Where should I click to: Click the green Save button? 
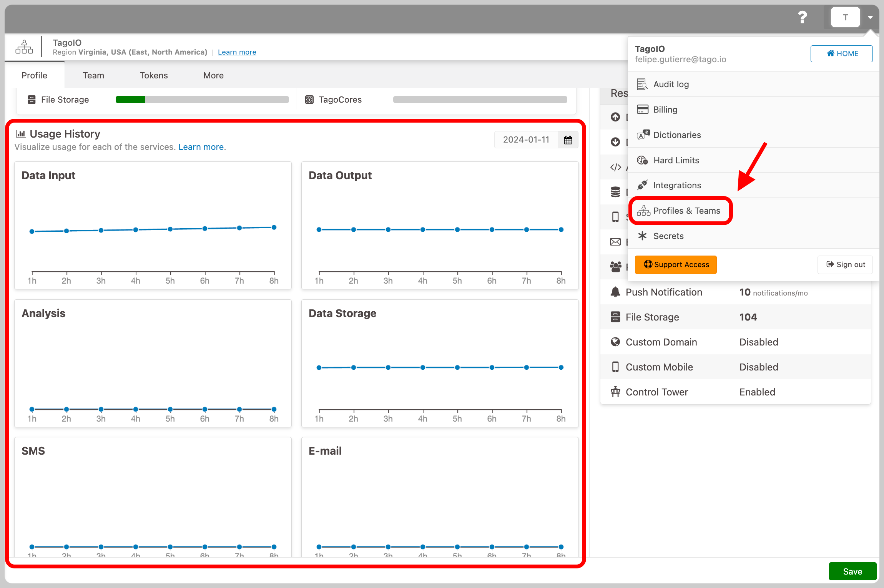click(x=852, y=571)
